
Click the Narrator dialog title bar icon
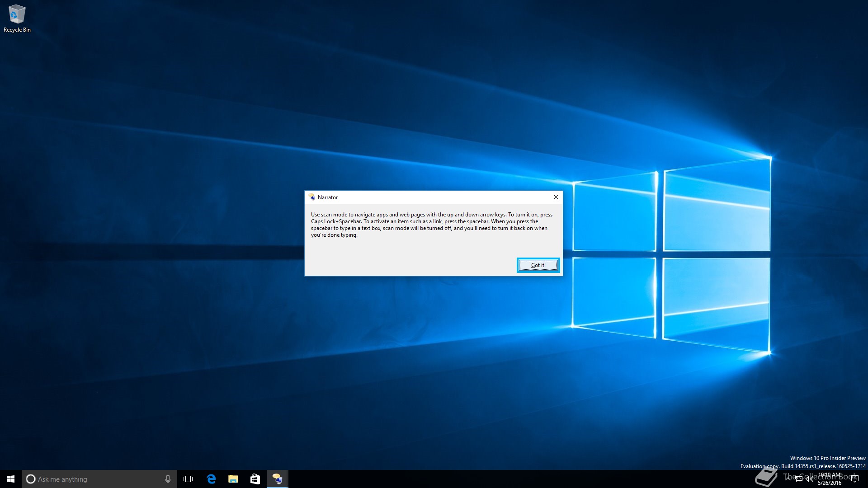click(x=312, y=197)
